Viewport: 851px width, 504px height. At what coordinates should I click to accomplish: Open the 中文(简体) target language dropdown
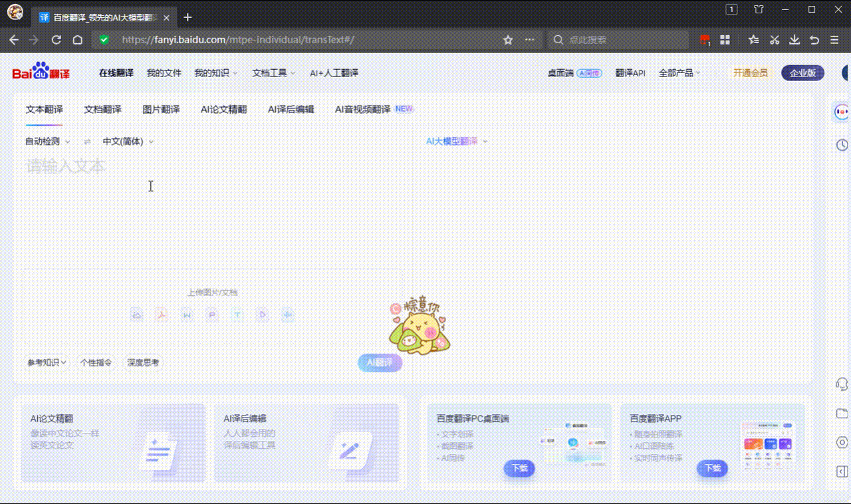[128, 142]
